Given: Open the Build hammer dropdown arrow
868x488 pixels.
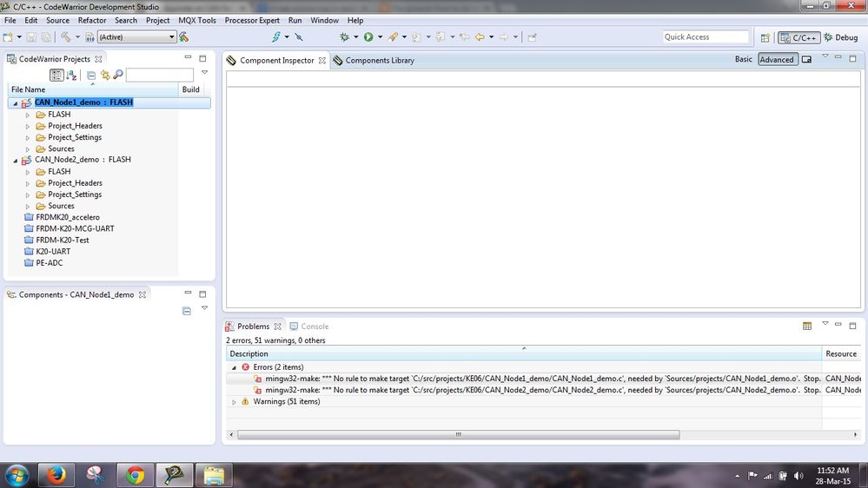Looking at the screenshot, I should click(x=77, y=37).
